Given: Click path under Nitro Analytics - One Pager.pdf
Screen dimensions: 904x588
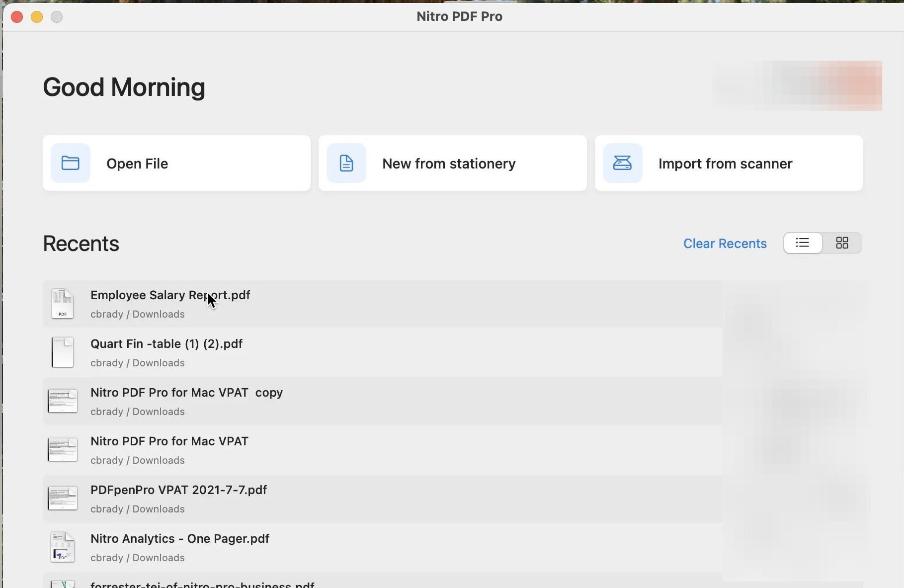Looking at the screenshot, I should (x=138, y=558).
